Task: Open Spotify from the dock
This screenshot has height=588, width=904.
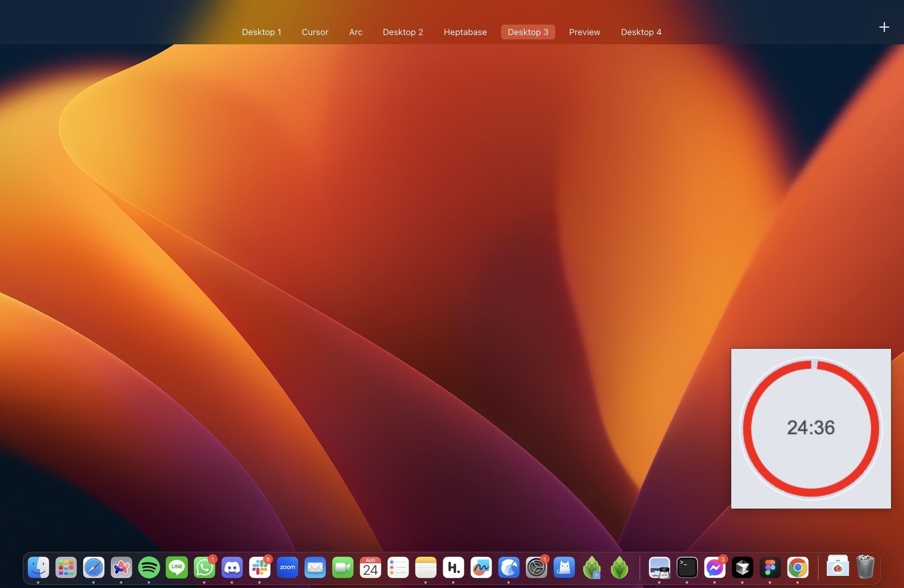Action: click(x=149, y=568)
